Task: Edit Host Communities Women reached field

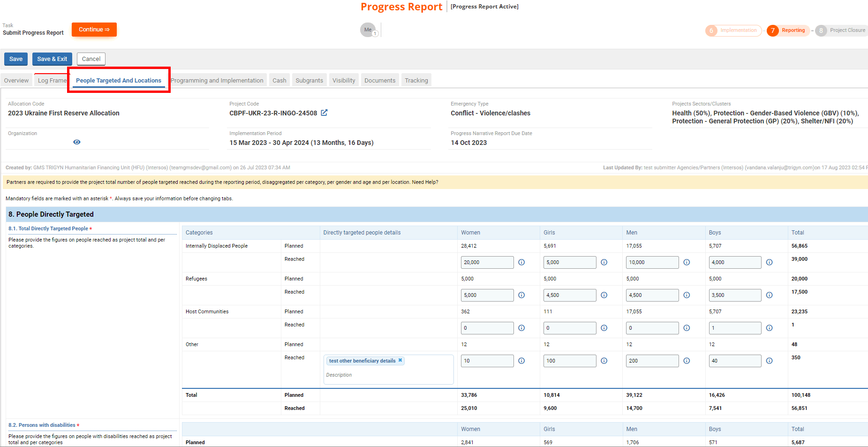Action: (487, 328)
